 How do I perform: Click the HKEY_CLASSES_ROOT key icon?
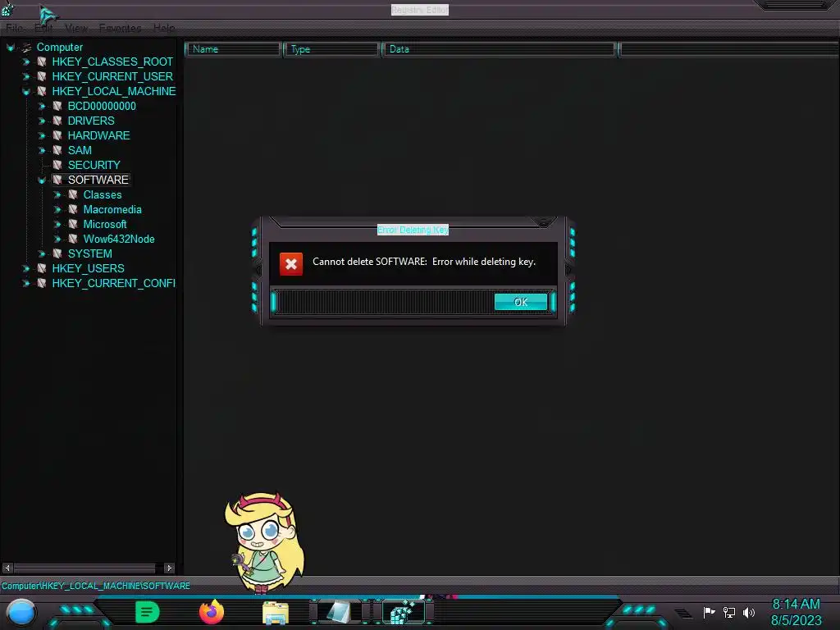(42, 62)
